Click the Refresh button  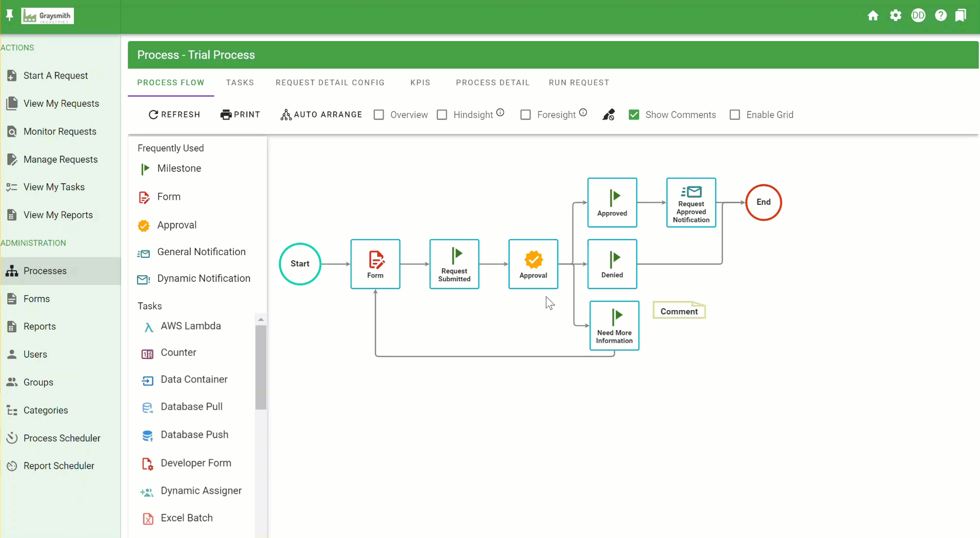tap(174, 114)
